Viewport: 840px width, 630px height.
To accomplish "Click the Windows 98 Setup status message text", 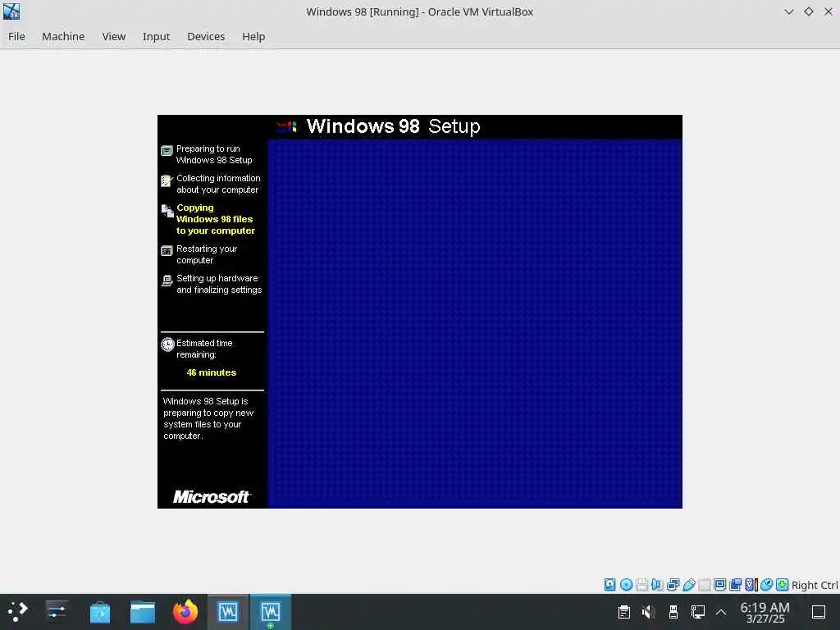I will (x=208, y=418).
